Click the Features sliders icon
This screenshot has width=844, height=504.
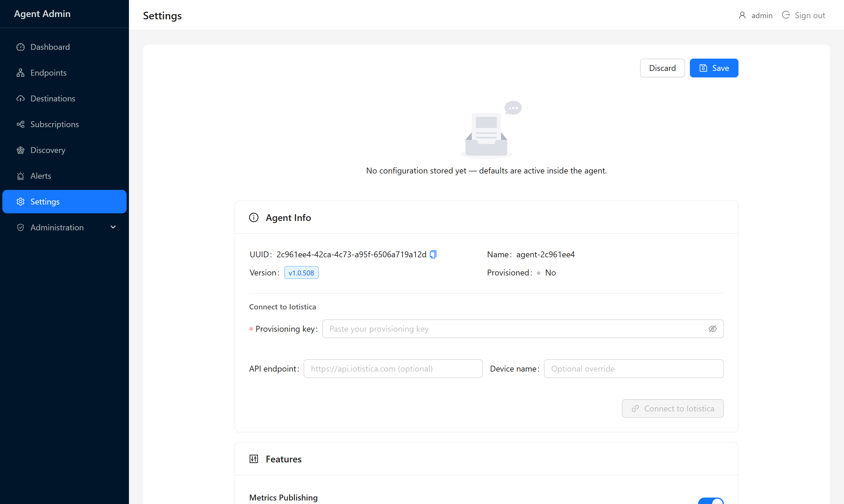254,459
